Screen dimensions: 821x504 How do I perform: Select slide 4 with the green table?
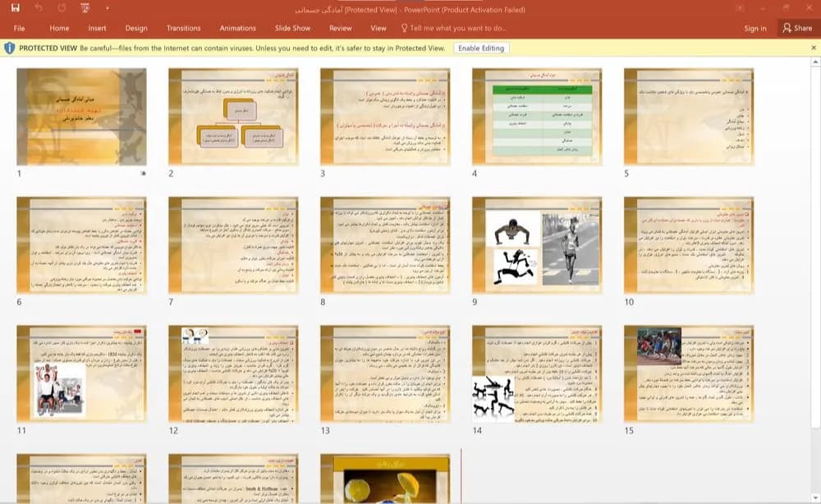click(x=537, y=117)
